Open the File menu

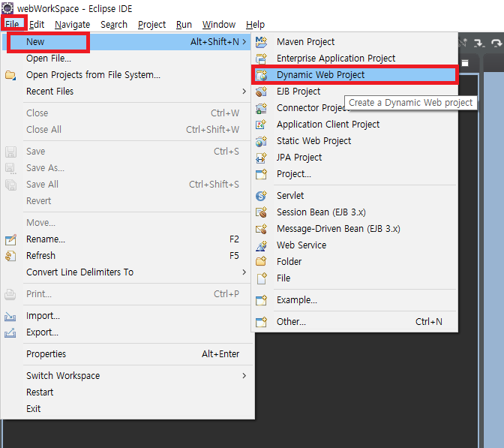[x=12, y=25]
